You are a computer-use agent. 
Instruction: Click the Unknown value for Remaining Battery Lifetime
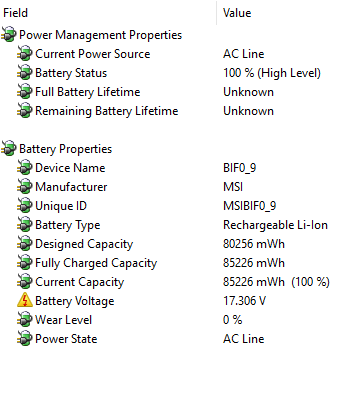pos(248,111)
